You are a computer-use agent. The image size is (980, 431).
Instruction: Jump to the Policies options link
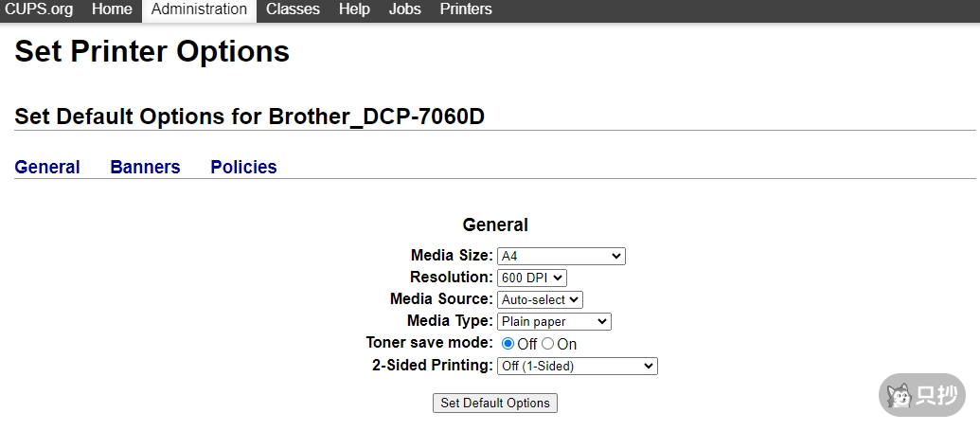pyautogui.click(x=243, y=167)
